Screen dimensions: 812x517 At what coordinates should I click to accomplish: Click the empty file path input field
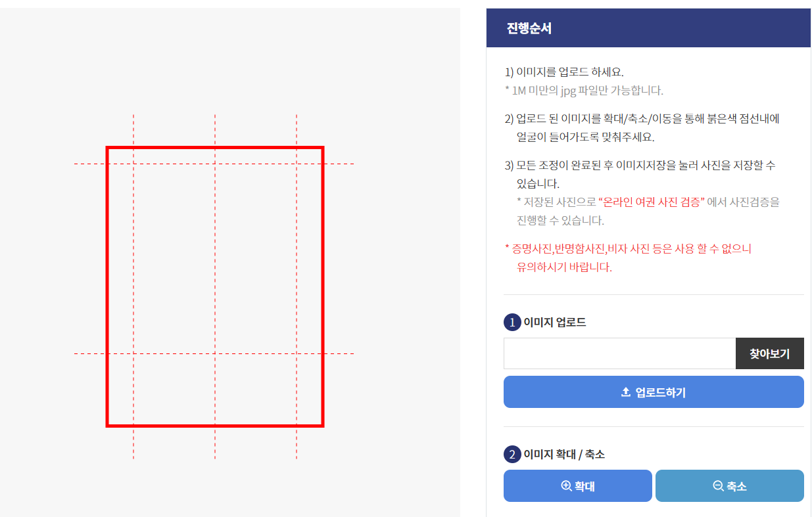(x=618, y=353)
